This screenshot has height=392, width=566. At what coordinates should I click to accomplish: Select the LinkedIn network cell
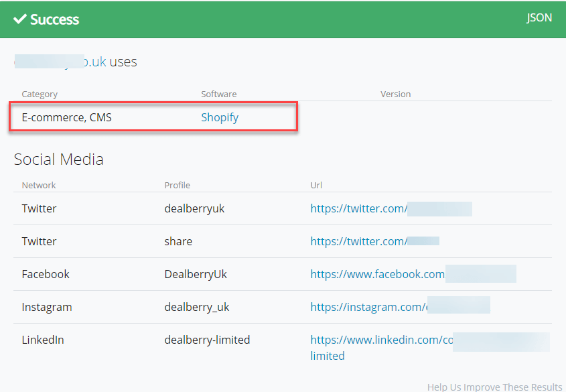pyautogui.click(x=43, y=340)
